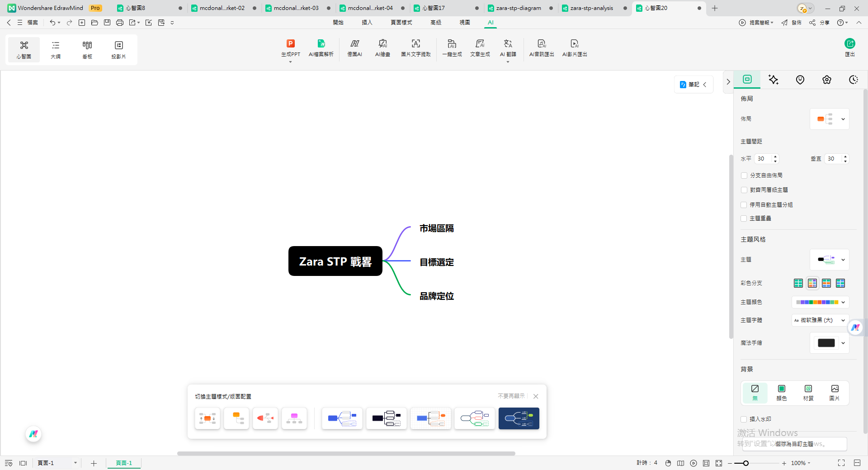Image resolution: width=868 pixels, height=470 pixels.
Task: Click the 不要再顯示 link
Action: click(x=511, y=396)
